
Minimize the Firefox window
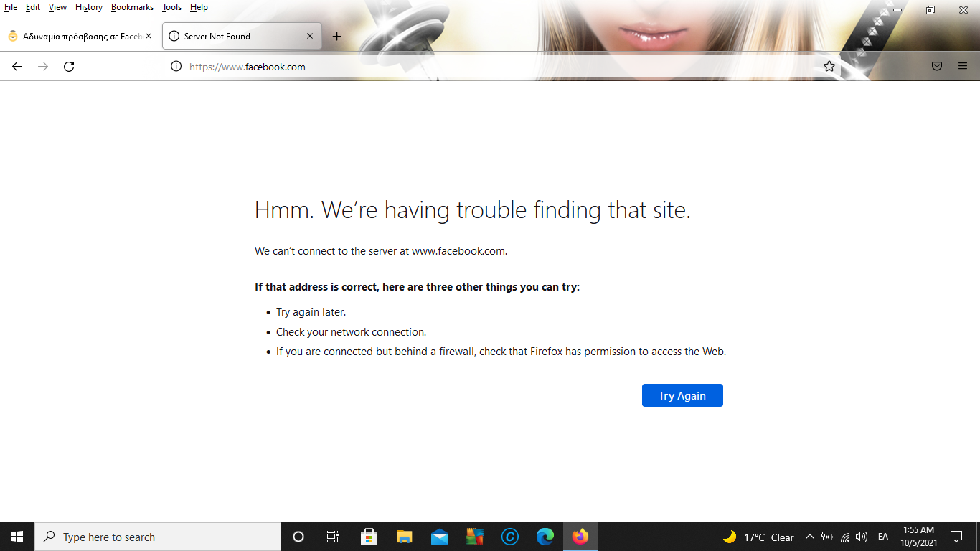pyautogui.click(x=897, y=10)
